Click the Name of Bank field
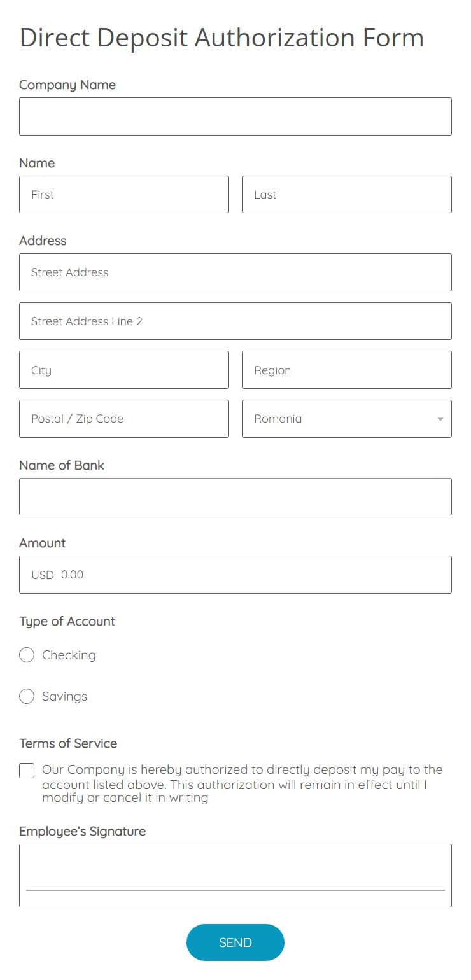Image resolution: width=471 pixels, height=980 pixels. click(x=236, y=496)
